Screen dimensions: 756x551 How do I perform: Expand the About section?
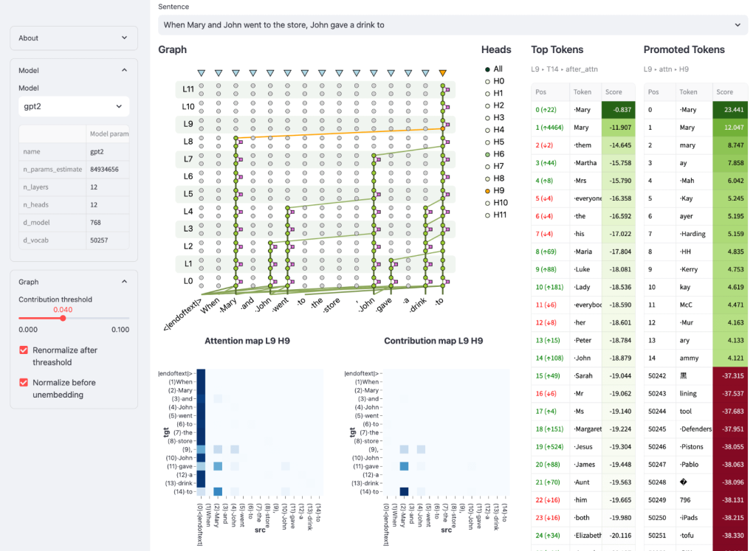74,38
